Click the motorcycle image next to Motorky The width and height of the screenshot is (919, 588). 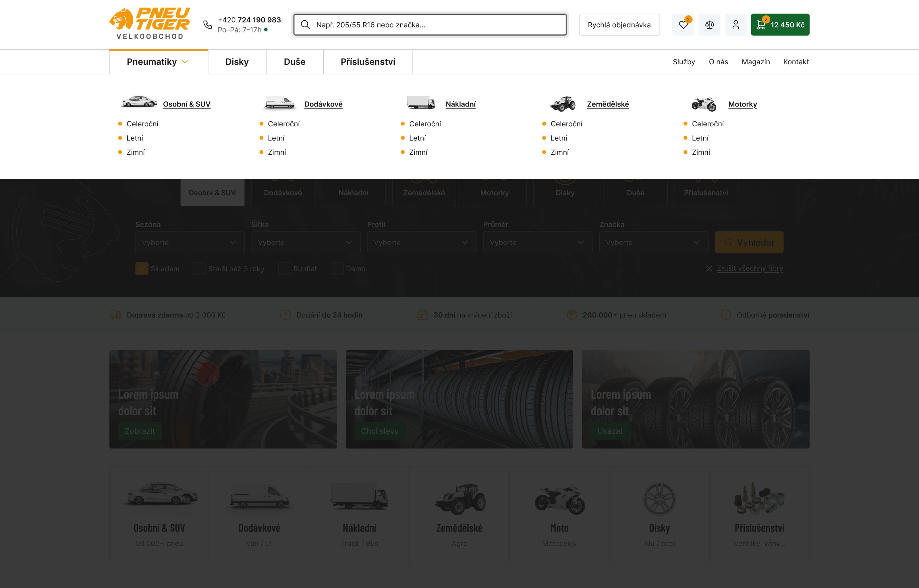click(x=704, y=104)
